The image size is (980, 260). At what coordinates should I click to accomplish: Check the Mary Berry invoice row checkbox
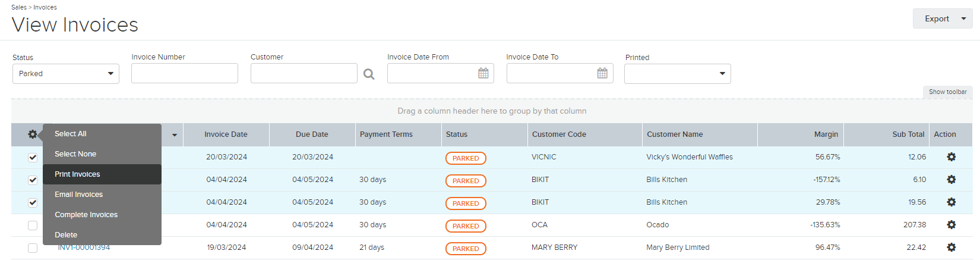tap(33, 248)
